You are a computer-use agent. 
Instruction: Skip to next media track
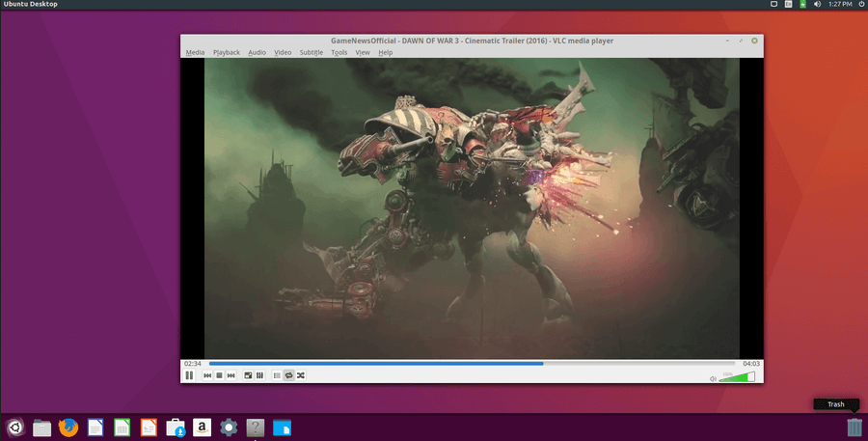click(231, 375)
